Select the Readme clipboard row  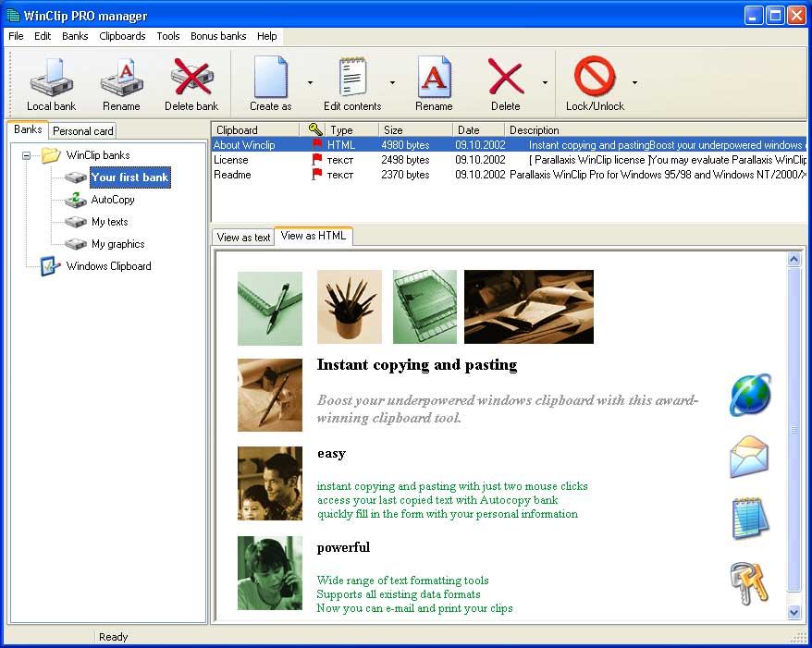coord(509,175)
